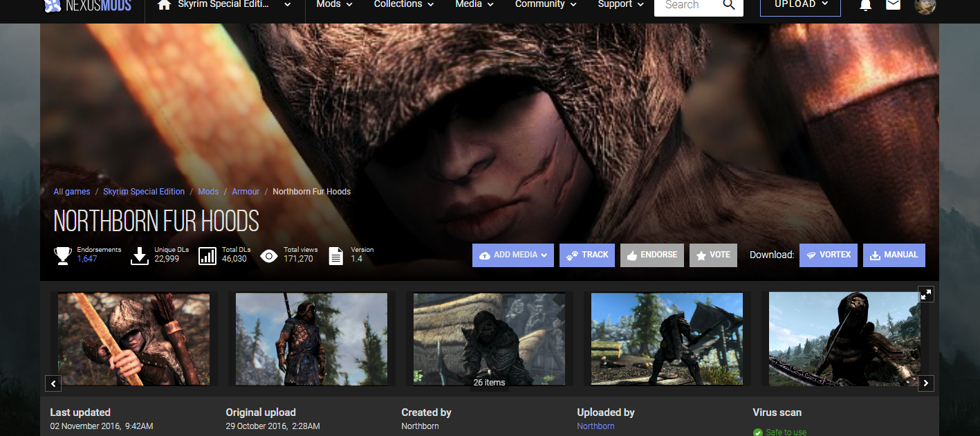
Task: Go to Mods breadcrumb link
Action: 208,192
